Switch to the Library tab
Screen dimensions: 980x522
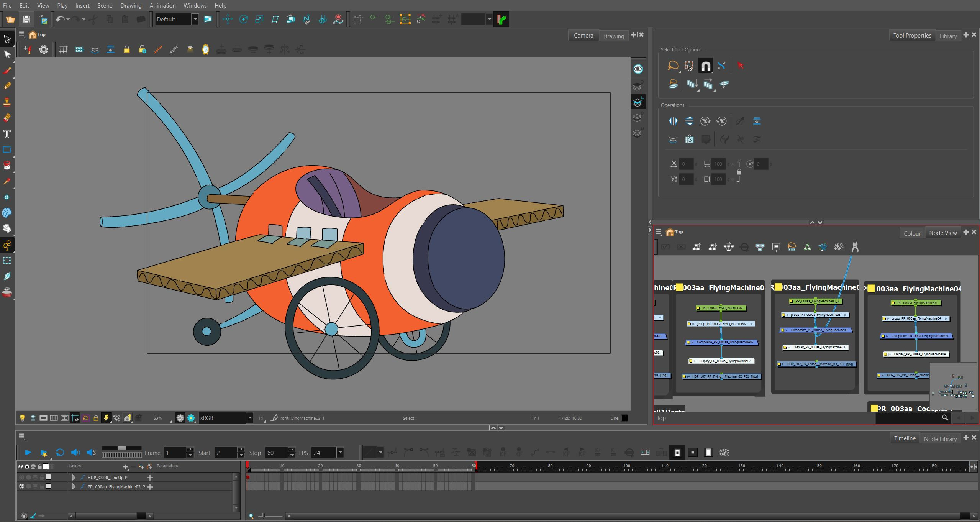[948, 36]
